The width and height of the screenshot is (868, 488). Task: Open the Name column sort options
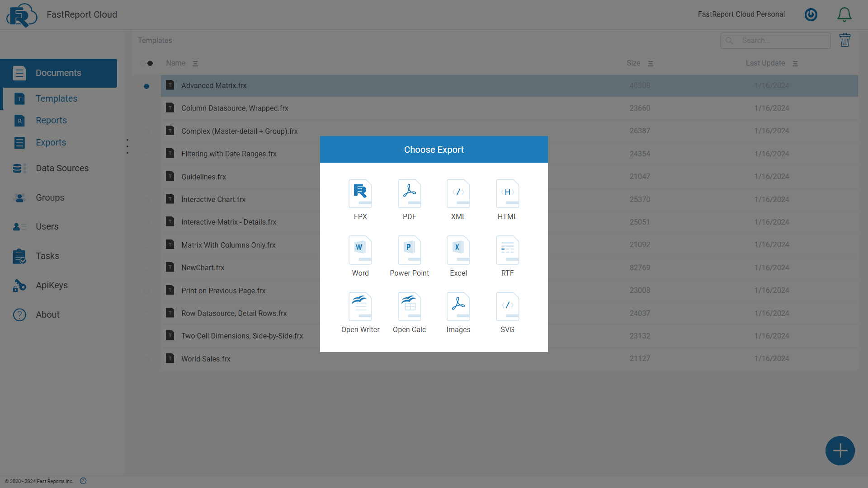point(195,63)
